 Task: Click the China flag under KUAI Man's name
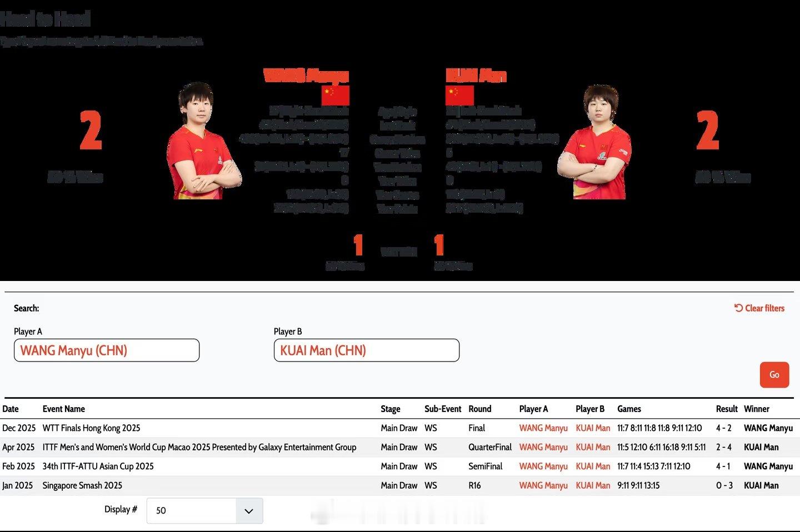click(x=459, y=95)
